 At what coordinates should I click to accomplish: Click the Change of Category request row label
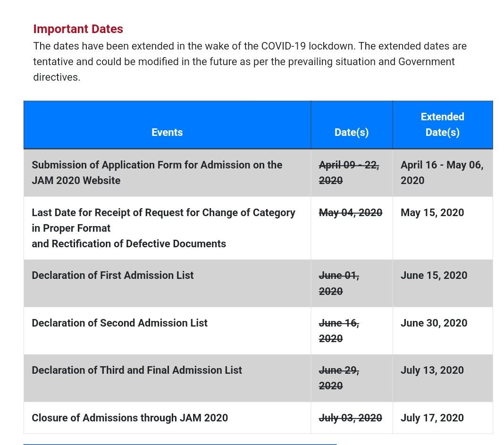click(x=163, y=228)
